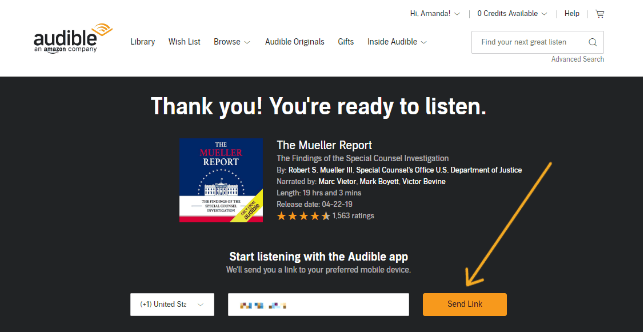Click The Mueller Report title
Viewport: 644px width, 332px height.
point(325,145)
